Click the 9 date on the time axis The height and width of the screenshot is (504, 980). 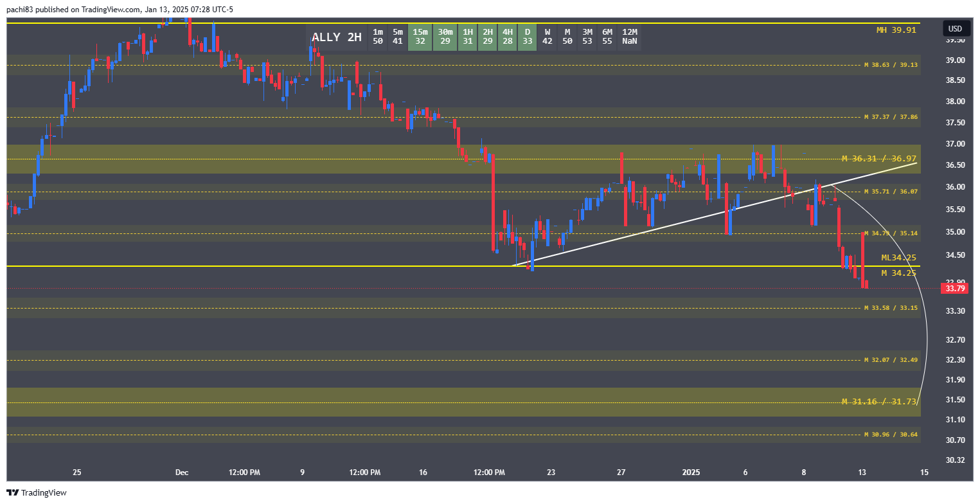302,473
